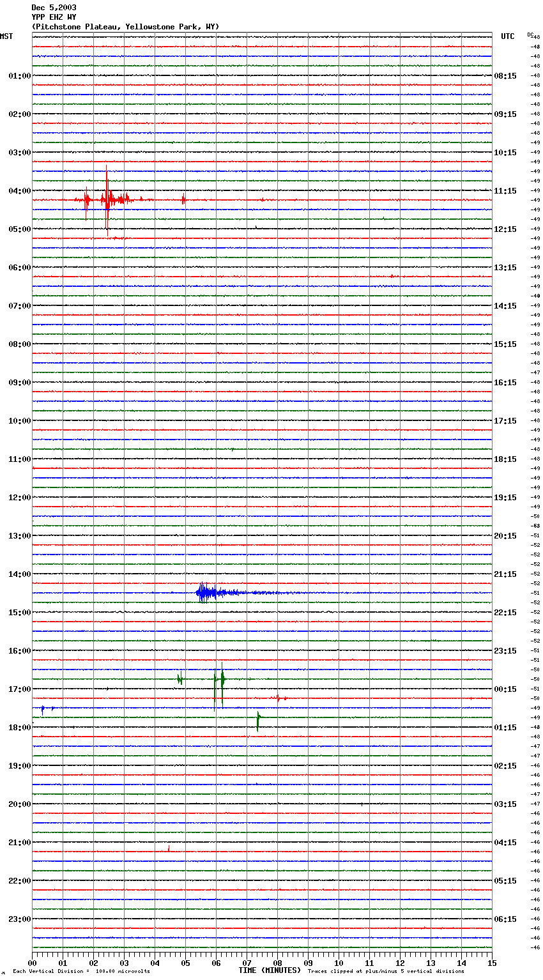Click the 00:15 UTC time label
Image resolution: width=543 pixels, height=980 pixels.
[505, 689]
